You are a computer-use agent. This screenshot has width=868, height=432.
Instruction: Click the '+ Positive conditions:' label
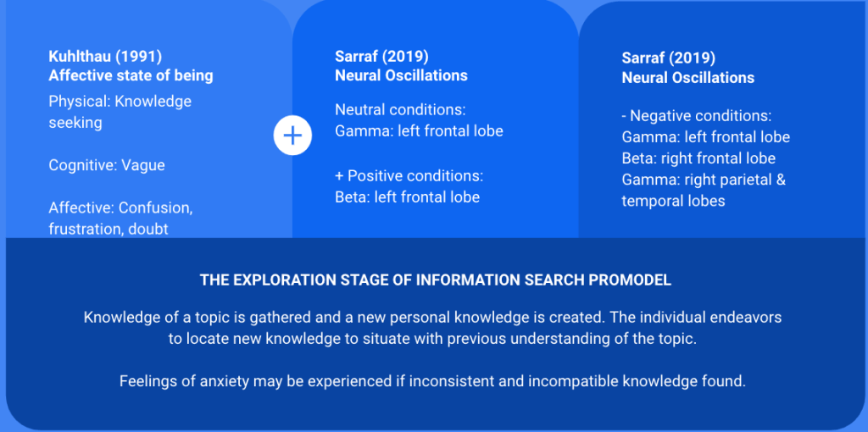click(409, 176)
